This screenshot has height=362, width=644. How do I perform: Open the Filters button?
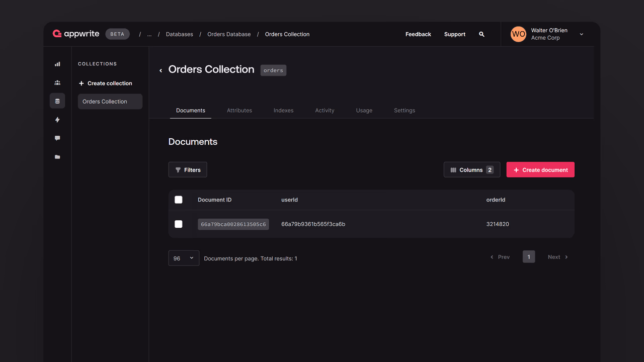click(188, 170)
